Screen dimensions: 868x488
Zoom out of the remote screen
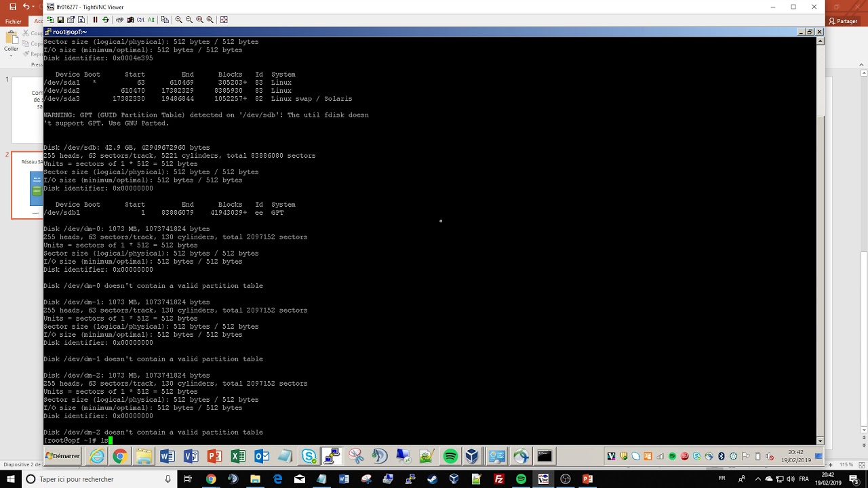coord(189,20)
